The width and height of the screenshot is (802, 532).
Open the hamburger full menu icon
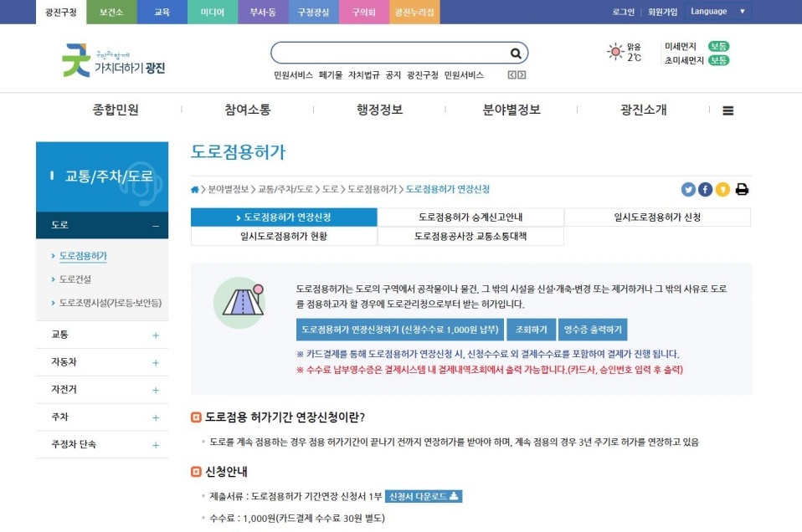tap(727, 110)
